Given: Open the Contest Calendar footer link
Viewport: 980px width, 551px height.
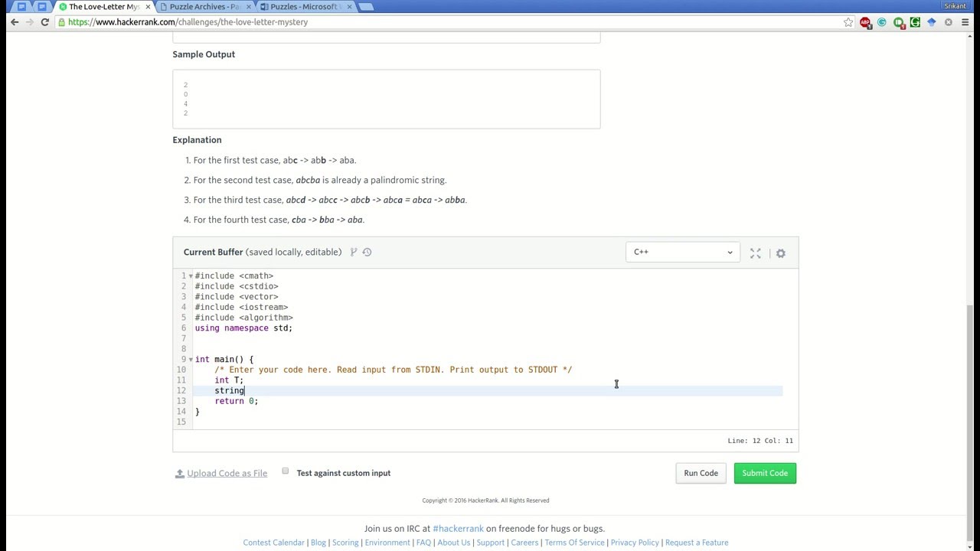Looking at the screenshot, I should pos(274,543).
